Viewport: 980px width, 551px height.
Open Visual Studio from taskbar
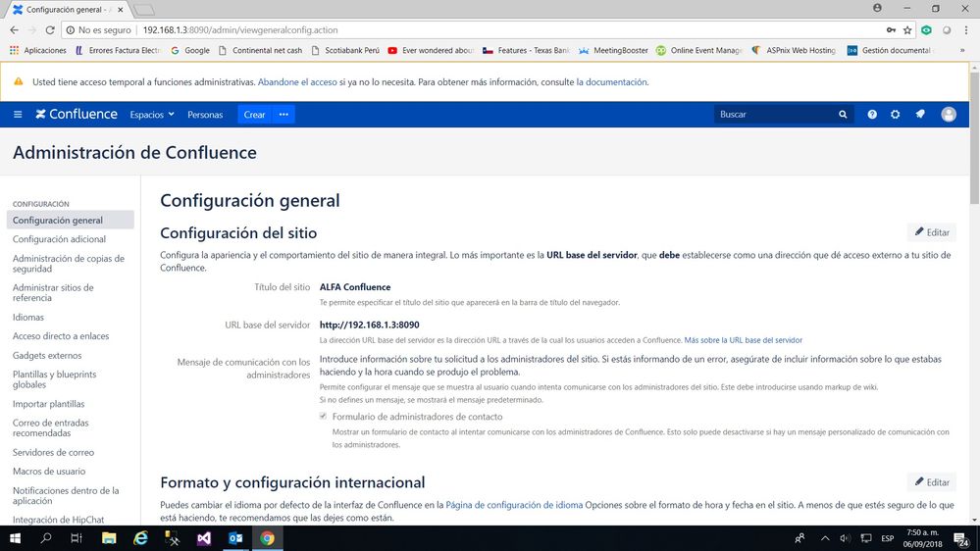pos(204,538)
